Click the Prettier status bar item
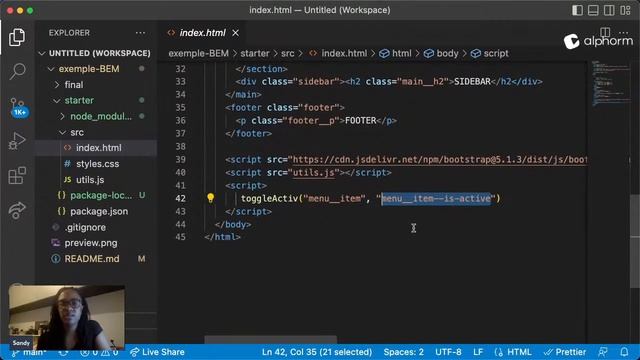Image resolution: width=640 pixels, height=360 pixels. pos(565,352)
